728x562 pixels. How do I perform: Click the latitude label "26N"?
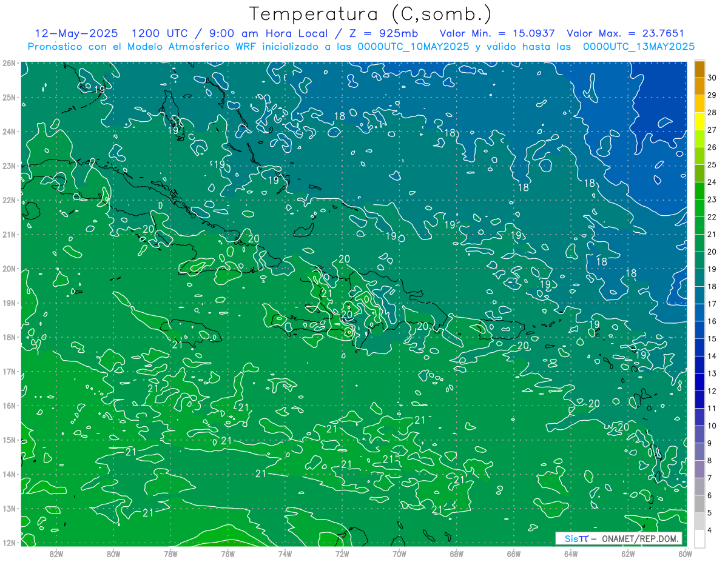(8, 63)
